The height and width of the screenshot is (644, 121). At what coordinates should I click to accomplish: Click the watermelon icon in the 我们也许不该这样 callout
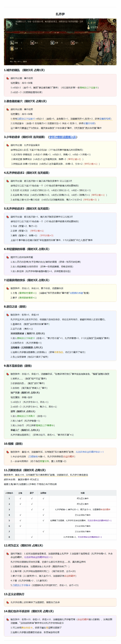point(8,619)
